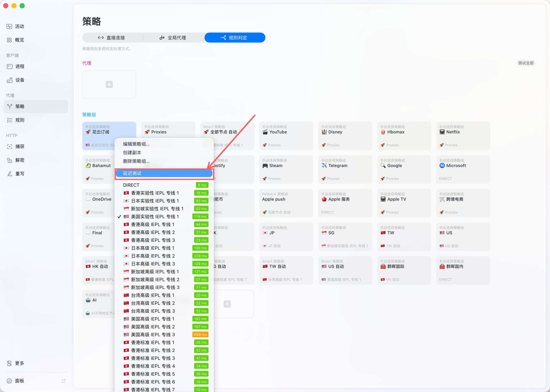550x392 pixels.
Task: Select 美国高级 IEPL 专线 3
Action: (164, 335)
